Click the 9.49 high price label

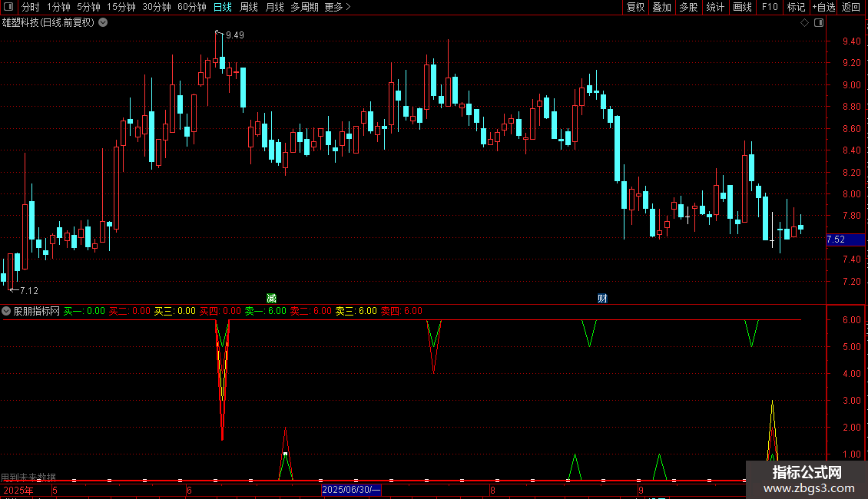coord(235,35)
